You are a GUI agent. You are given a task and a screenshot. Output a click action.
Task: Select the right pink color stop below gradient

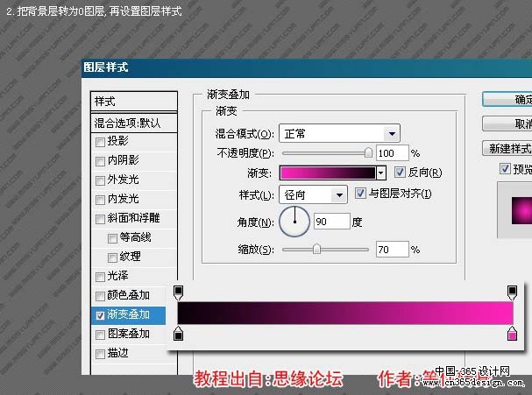pos(513,334)
